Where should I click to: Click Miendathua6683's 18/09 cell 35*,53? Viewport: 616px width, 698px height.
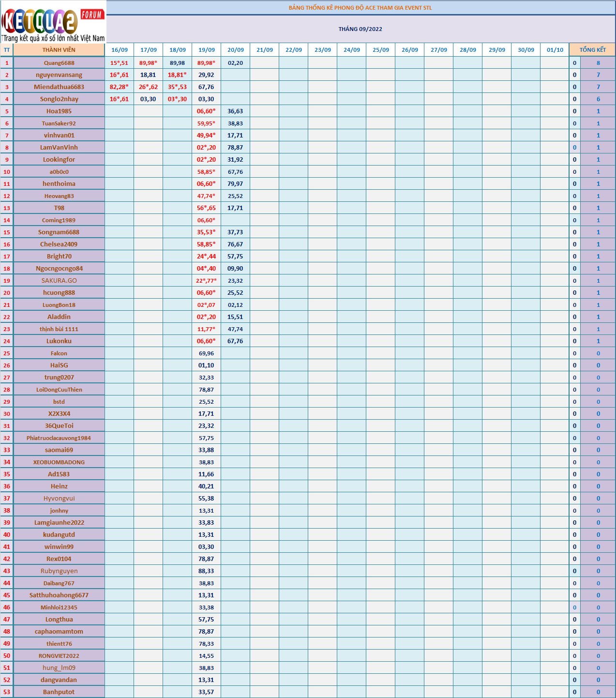pos(178,87)
